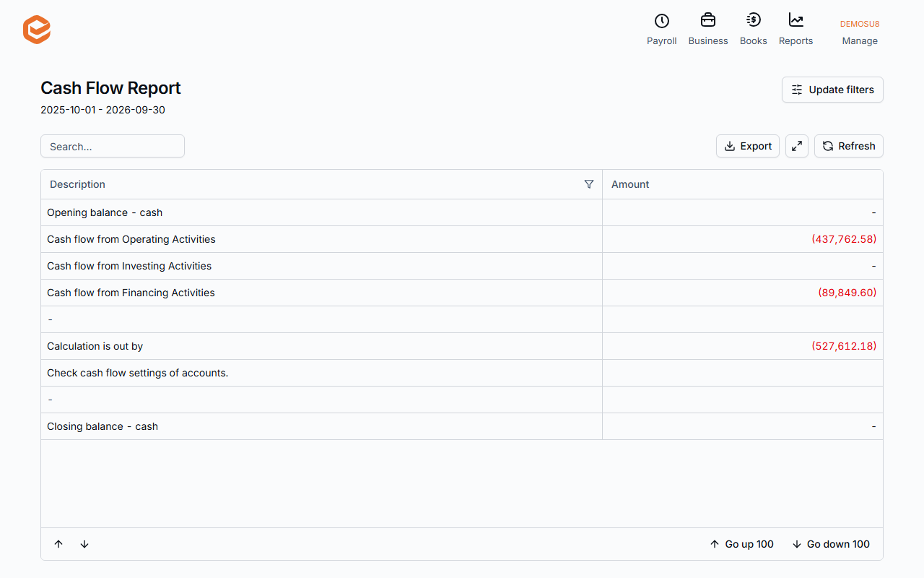This screenshot has height=578, width=924.
Task: Select Cash flow from Financing Activities row
Action: pyautogui.click(x=462, y=293)
